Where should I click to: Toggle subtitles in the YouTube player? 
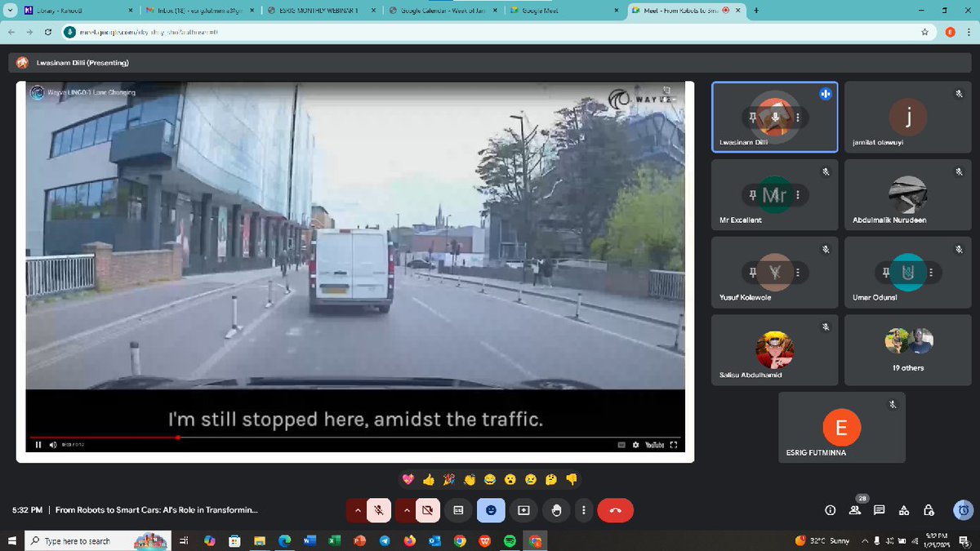tap(621, 445)
